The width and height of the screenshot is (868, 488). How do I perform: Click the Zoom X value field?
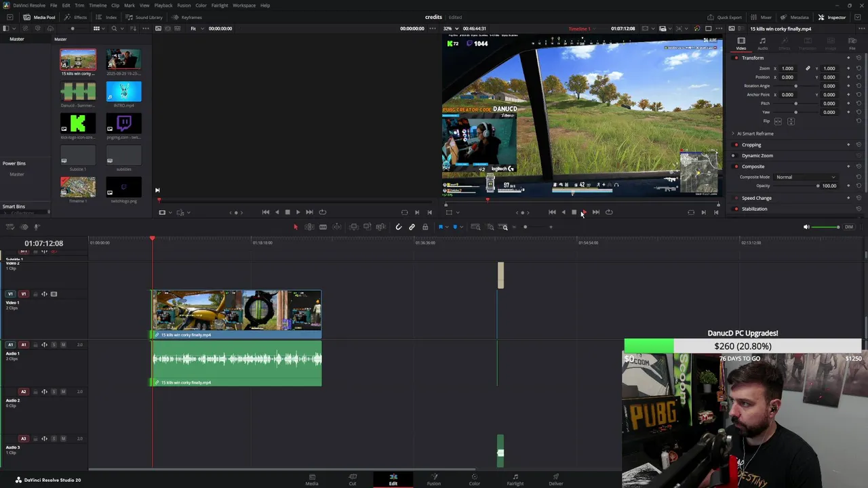click(787, 68)
